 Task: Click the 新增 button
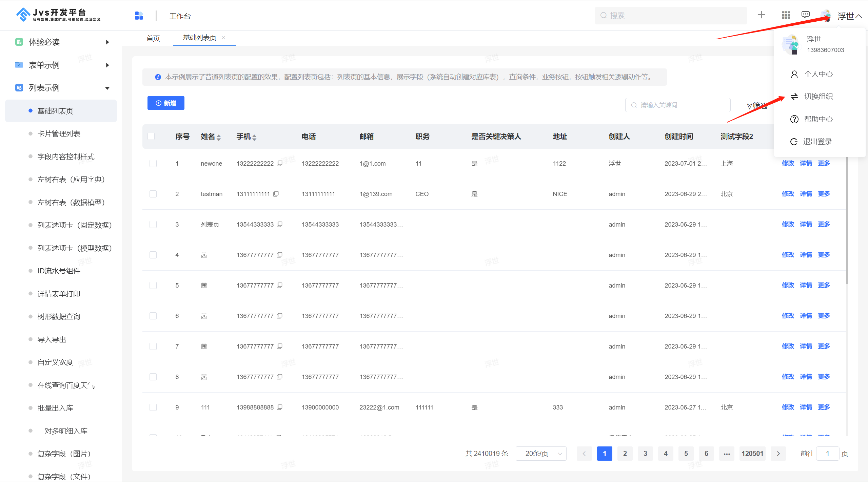click(x=166, y=103)
